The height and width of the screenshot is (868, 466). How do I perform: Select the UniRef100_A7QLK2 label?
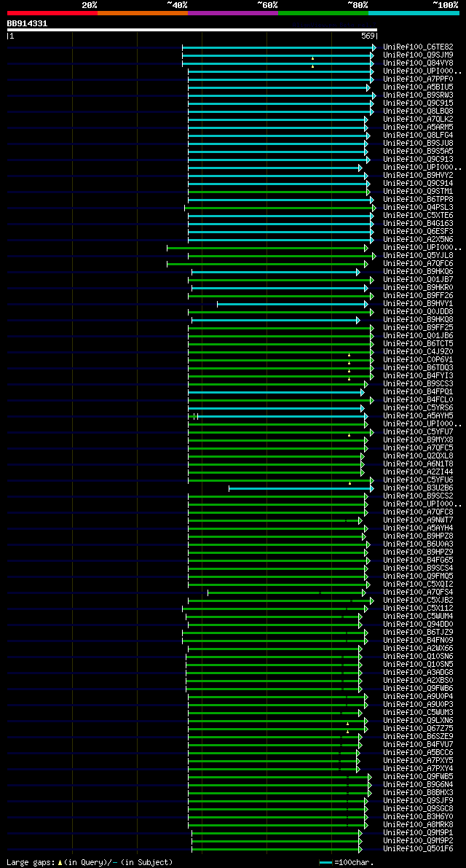pos(418,120)
